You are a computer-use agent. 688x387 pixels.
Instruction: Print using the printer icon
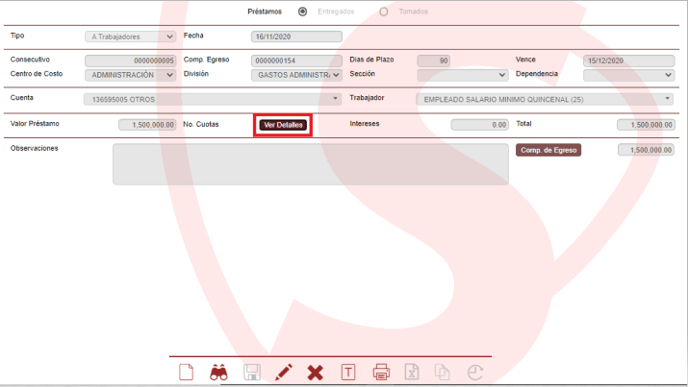coord(381,372)
